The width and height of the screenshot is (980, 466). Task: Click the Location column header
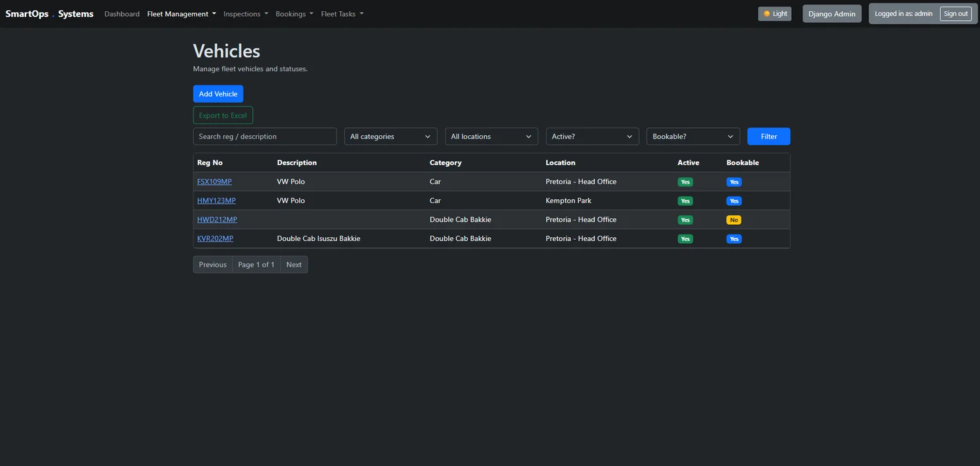point(561,163)
